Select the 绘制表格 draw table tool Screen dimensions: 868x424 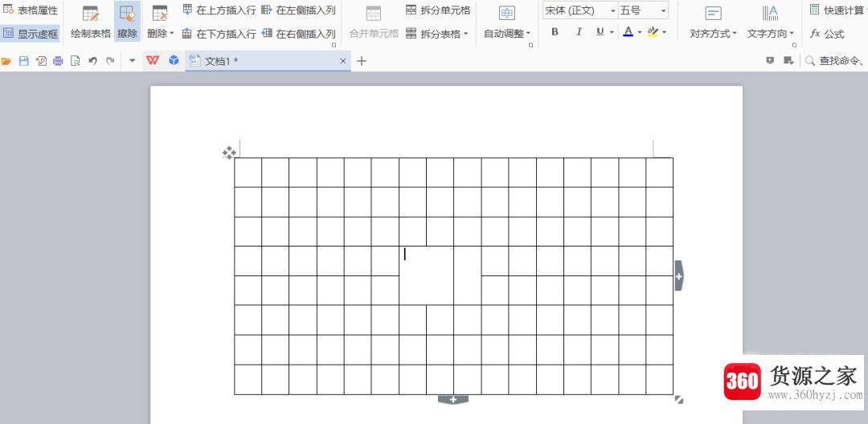pyautogui.click(x=91, y=21)
